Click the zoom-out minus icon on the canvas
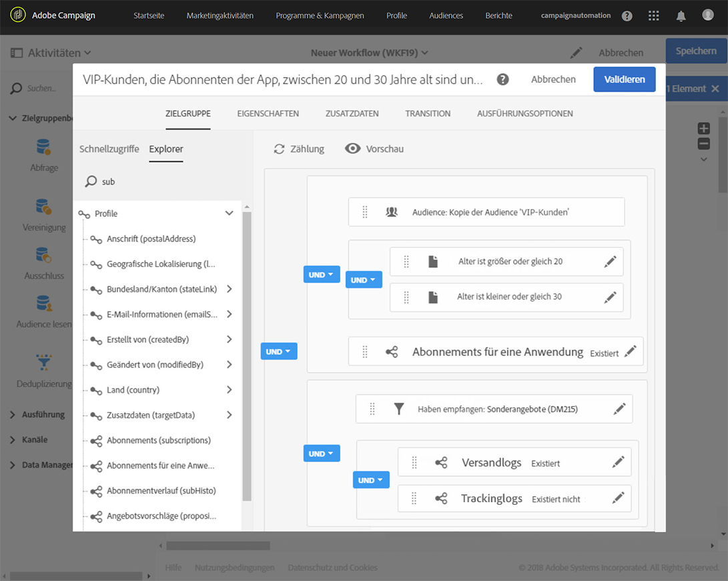The width and height of the screenshot is (728, 581). 703,144
